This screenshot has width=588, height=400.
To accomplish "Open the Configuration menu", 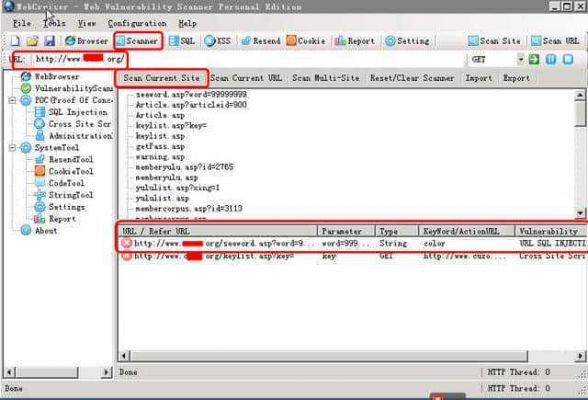I will pyautogui.click(x=137, y=23).
